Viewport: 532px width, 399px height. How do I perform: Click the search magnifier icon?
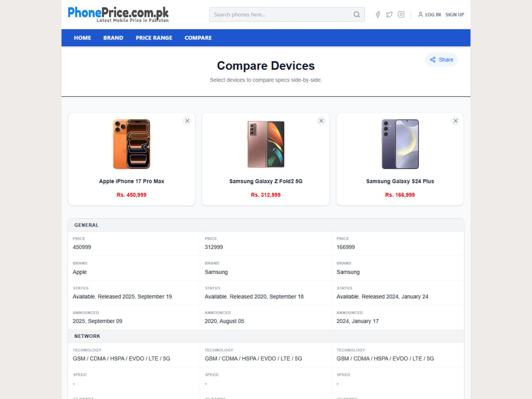click(356, 14)
